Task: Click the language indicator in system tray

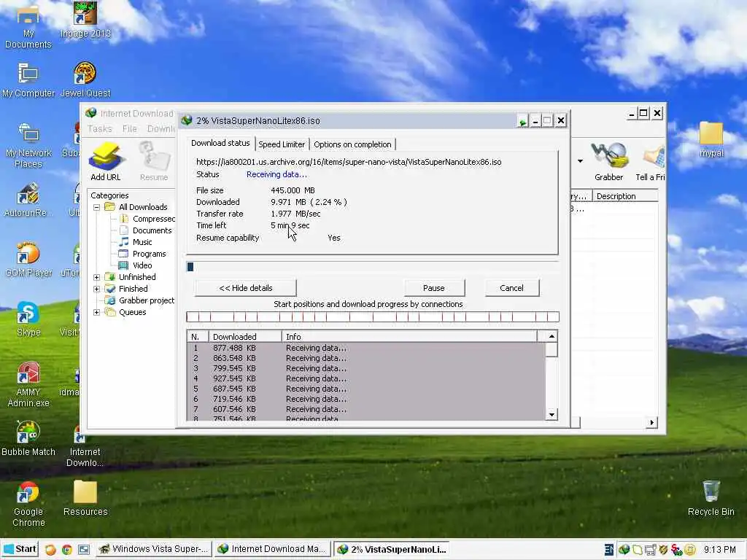Action: [x=608, y=550]
